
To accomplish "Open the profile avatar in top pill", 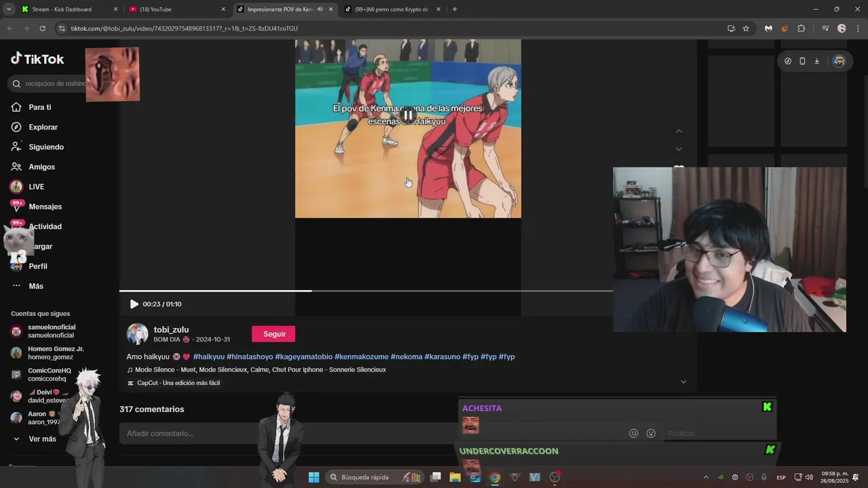I will click(x=839, y=61).
